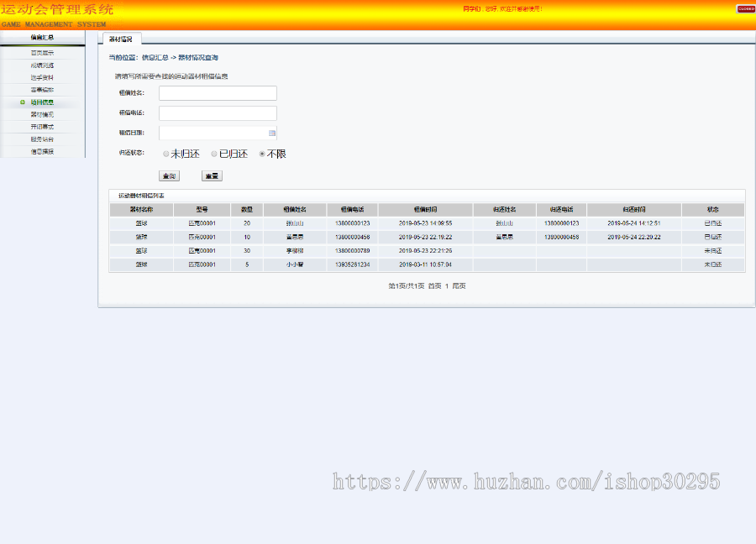Open the 赛事编排 section
The width and height of the screenshot is (756, 544).
[44, 90]
